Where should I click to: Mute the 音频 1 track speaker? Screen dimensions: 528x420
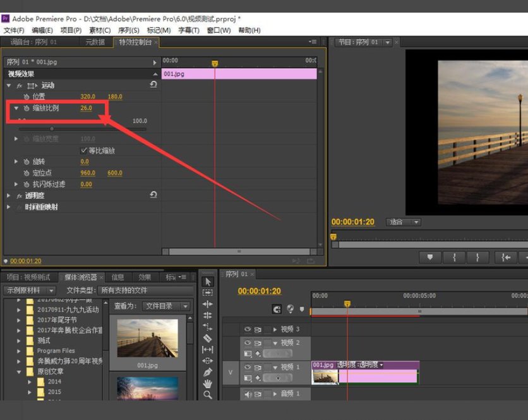[248, 394]
